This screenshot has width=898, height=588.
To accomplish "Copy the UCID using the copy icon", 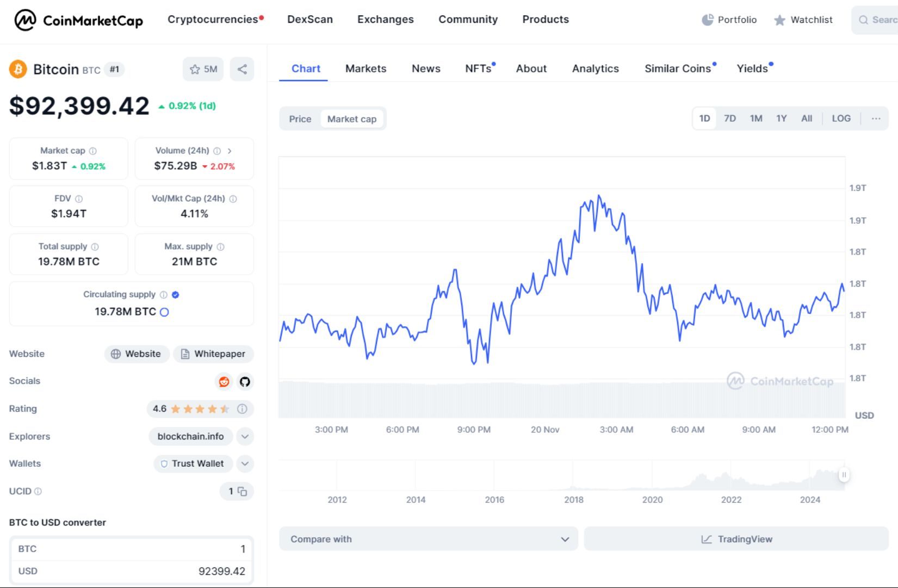I will click(x=241, y=491).
